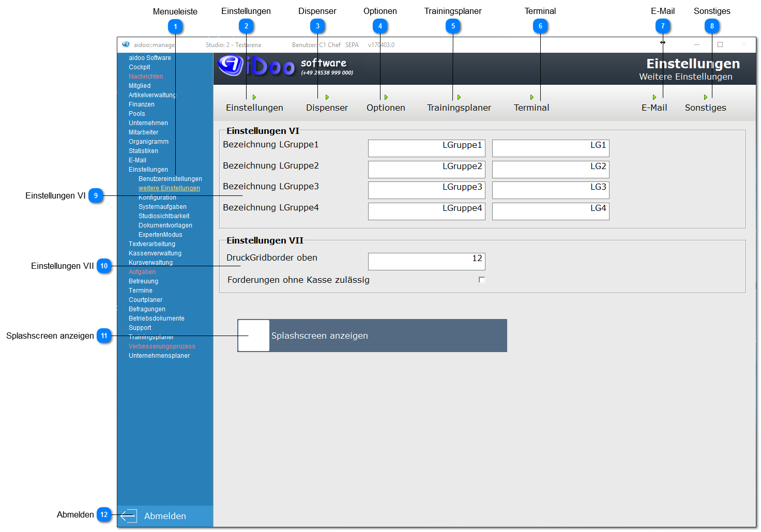This screenshot has height=532, width=761.
Task: Open Aufgaben in sidebar
Action: pyautogui.click(x=142, y=272)
